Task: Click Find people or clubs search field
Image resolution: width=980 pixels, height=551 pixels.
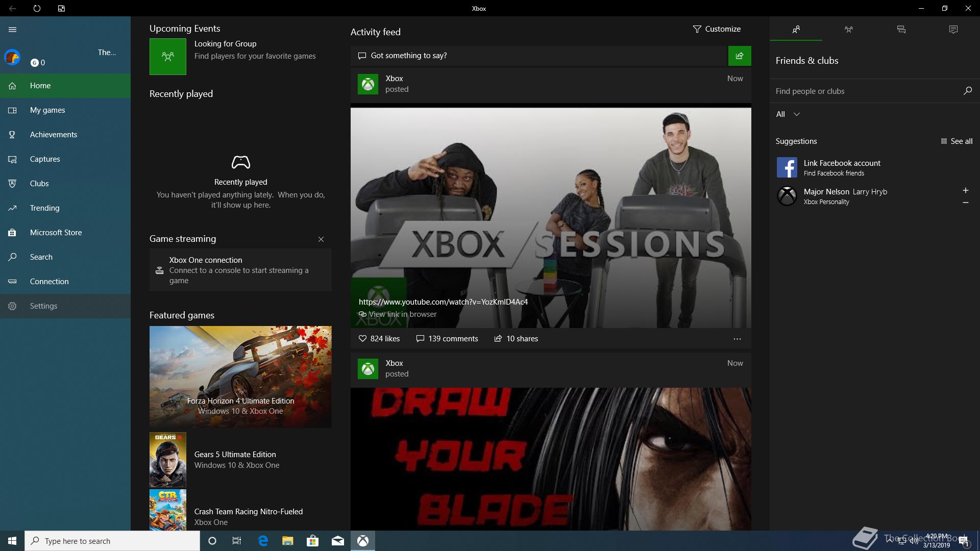Action: pyautogui.click(x=865, y=91)
